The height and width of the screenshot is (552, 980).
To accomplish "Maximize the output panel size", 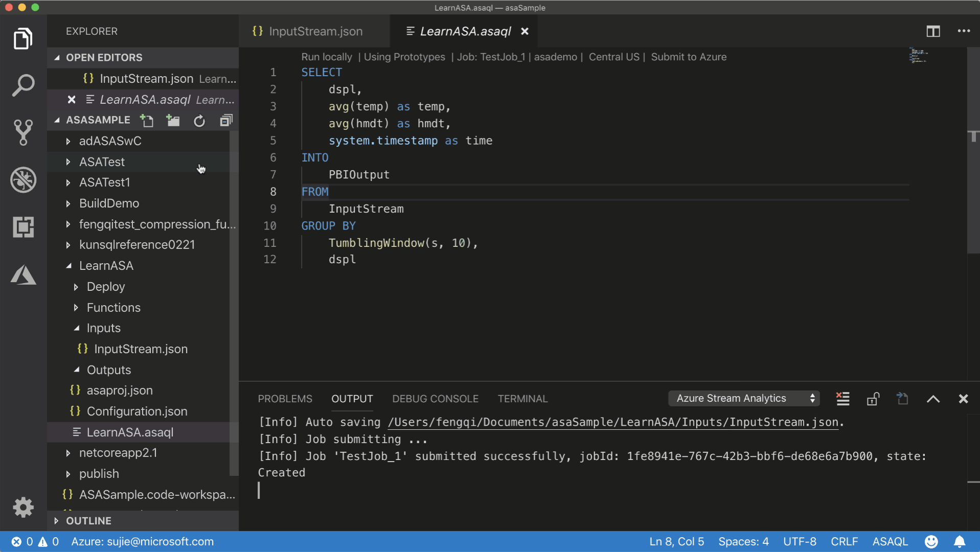I will 933,399.
